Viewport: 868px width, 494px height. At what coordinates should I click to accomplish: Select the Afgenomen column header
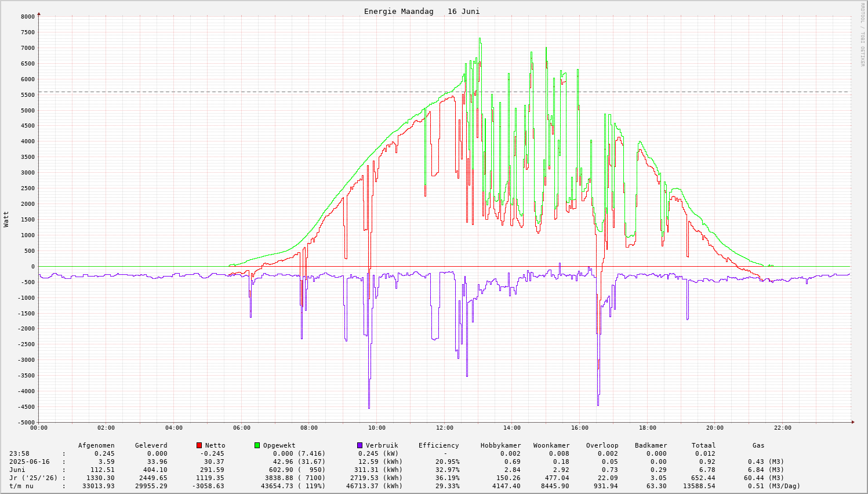click(96, 445)
